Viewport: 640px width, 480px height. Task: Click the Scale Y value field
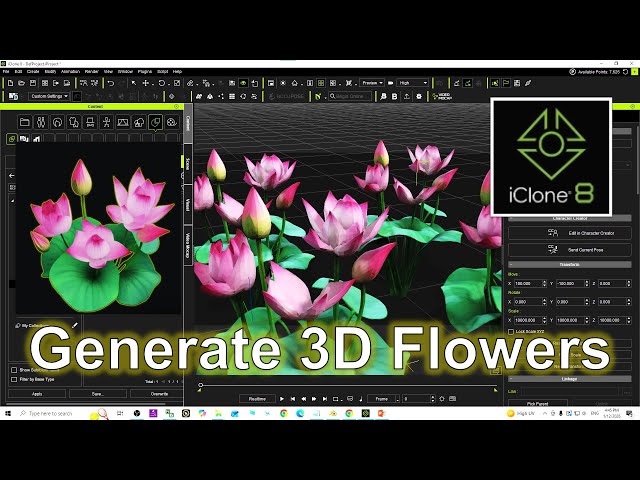click(x=573, y=320)
